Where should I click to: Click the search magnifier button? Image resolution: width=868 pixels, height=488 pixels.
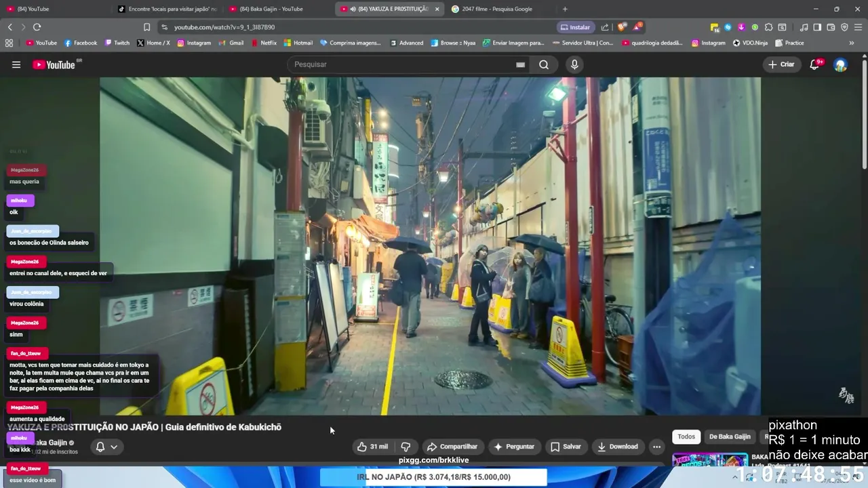tap(544, 64)
